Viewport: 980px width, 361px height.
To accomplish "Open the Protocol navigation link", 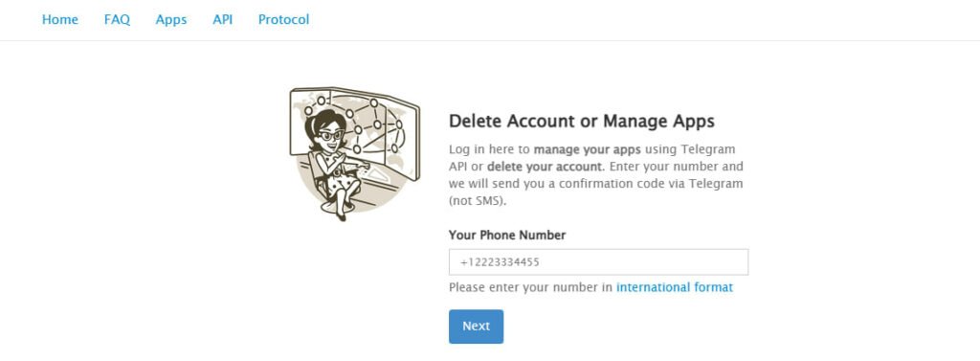I will coord(283,19).
